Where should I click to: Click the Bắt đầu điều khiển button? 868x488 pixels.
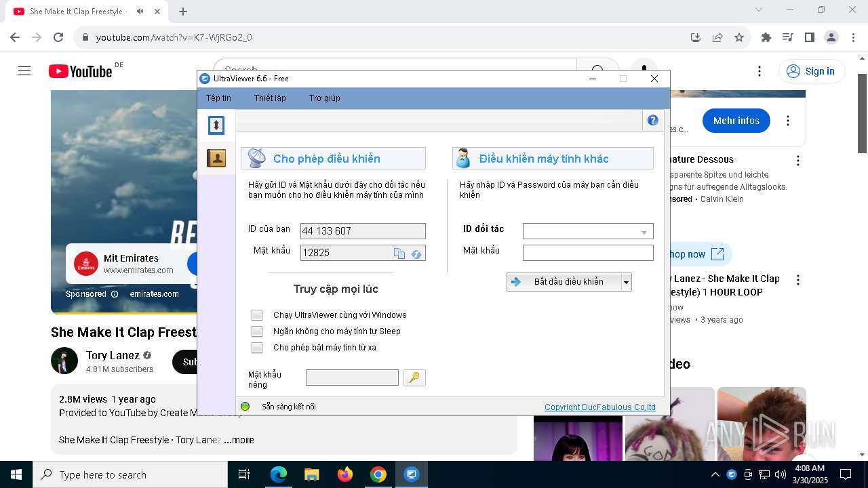[564, 282]
